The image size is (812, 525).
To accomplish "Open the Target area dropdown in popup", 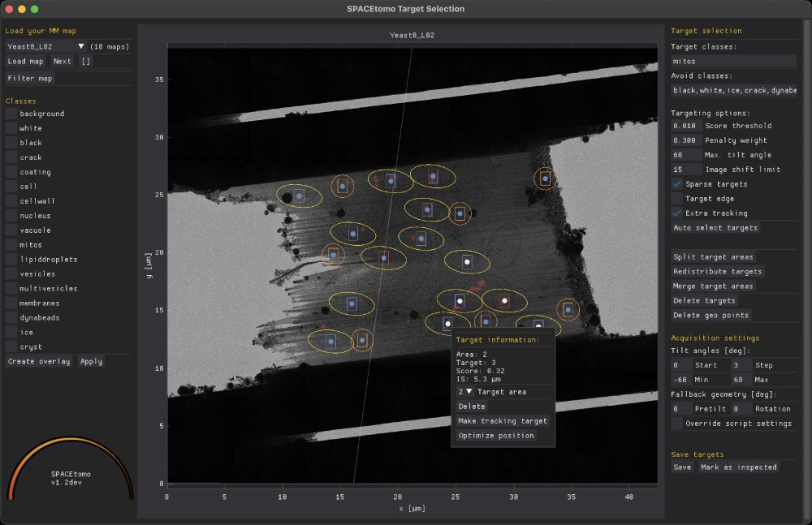I will click(x=465, y=392).
